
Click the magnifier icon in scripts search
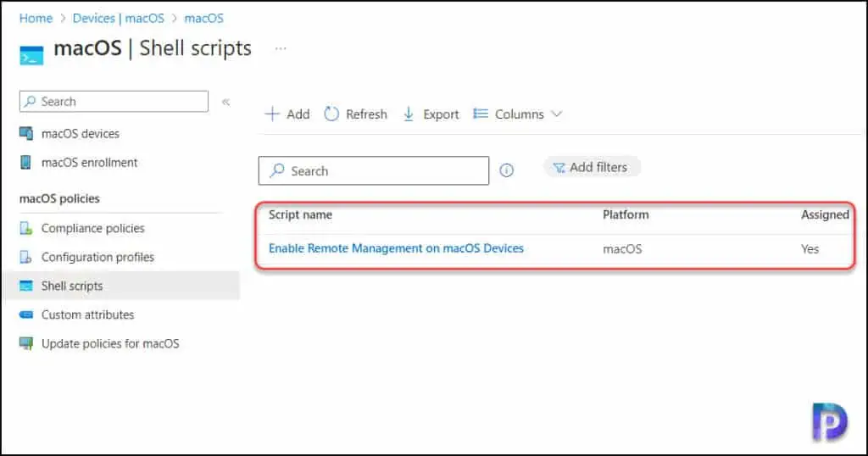coord(277,170)
